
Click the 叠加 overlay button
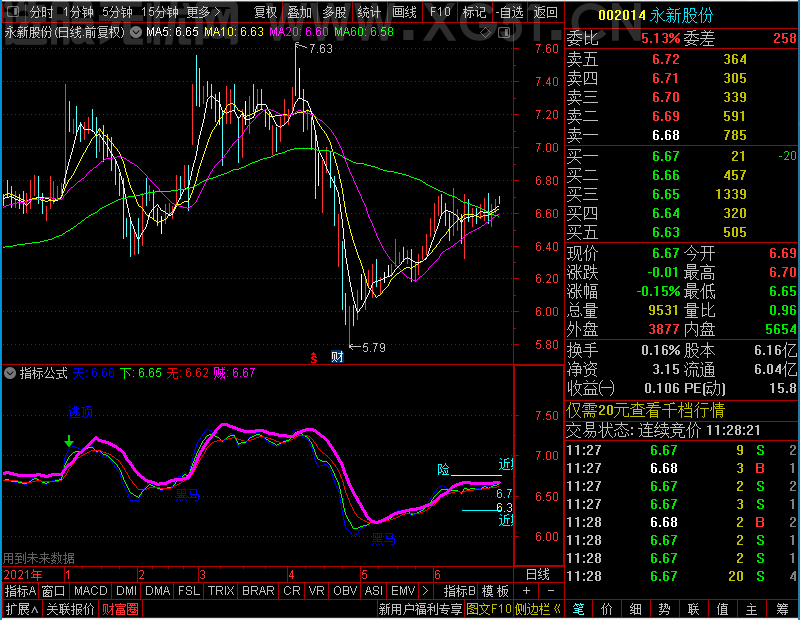point(300,12)
